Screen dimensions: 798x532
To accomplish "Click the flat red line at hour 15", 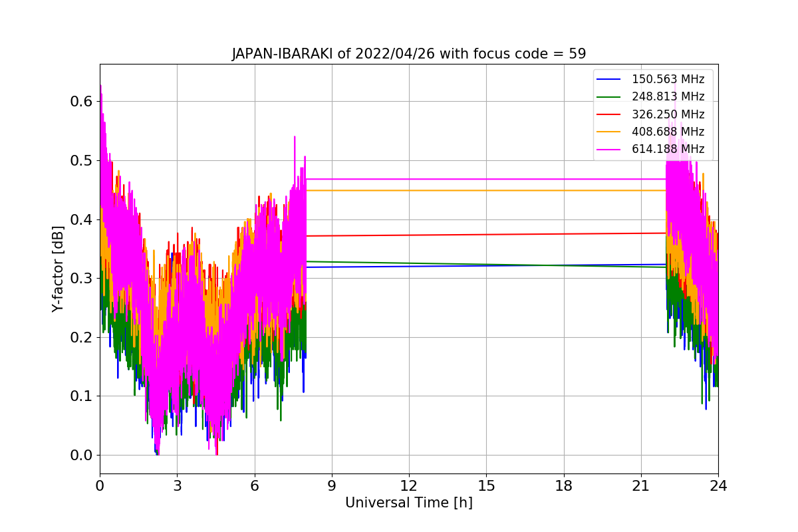I will [486, 235].
